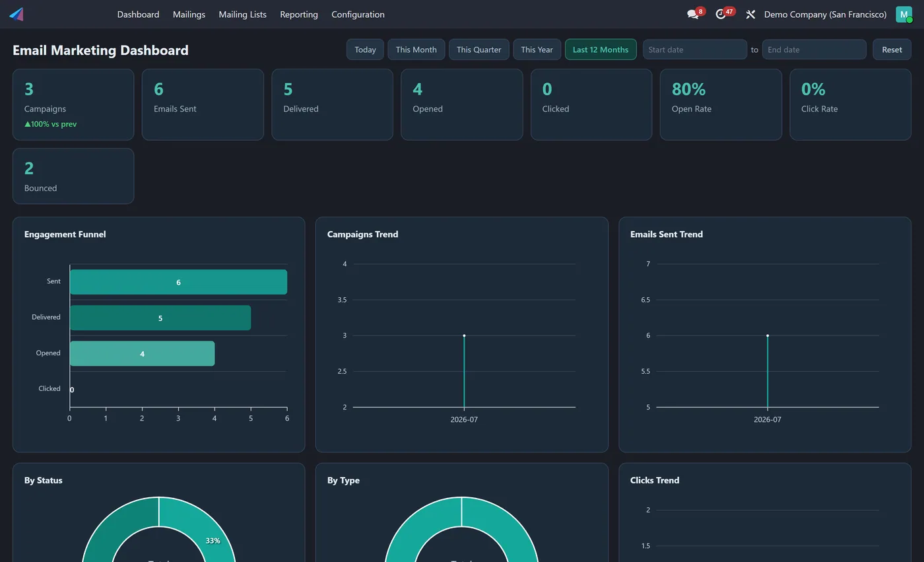Open the Configuration menu

point(358,14)
